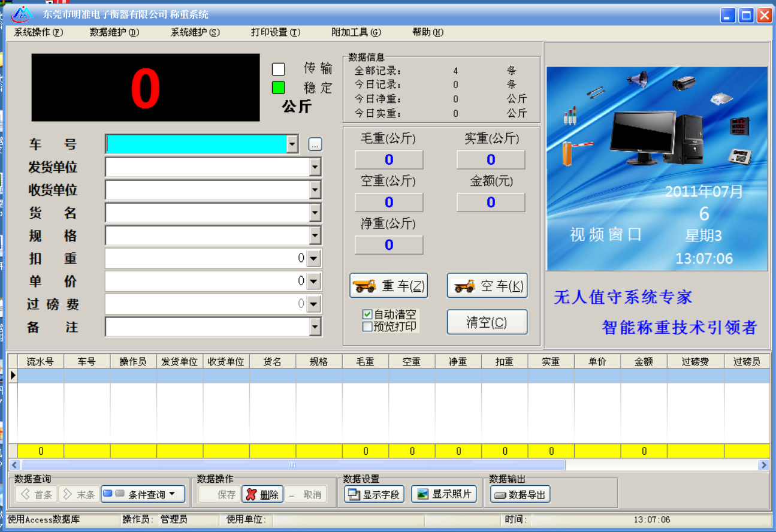Click the 数据导出 export data button
Viewport: 776px width, 532px height.
coord(520,494)
